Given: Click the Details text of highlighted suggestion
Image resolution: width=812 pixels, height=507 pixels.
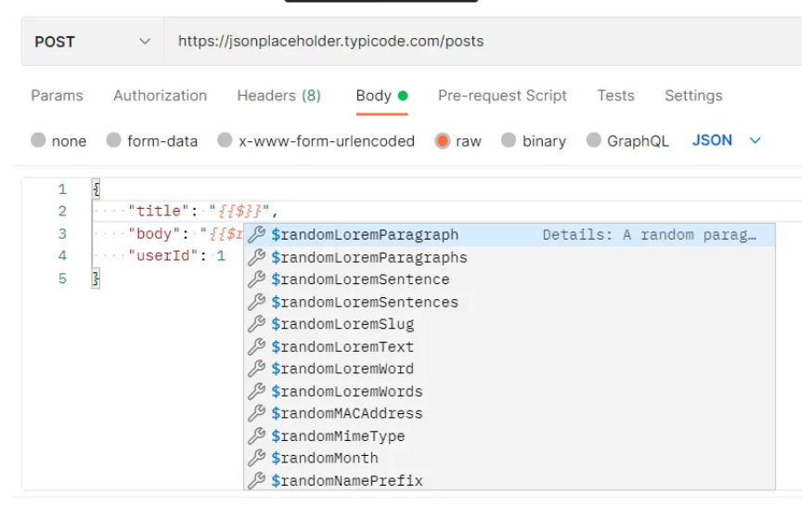Looking at the screenshot, I should [650, 235].
